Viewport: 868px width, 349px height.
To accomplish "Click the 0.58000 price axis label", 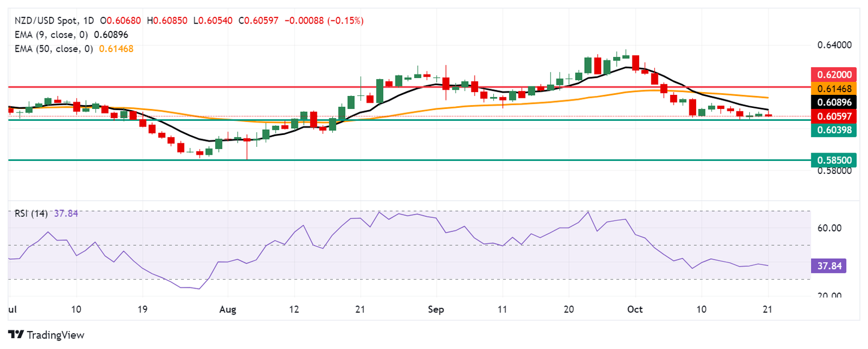I will coord(834,171).
